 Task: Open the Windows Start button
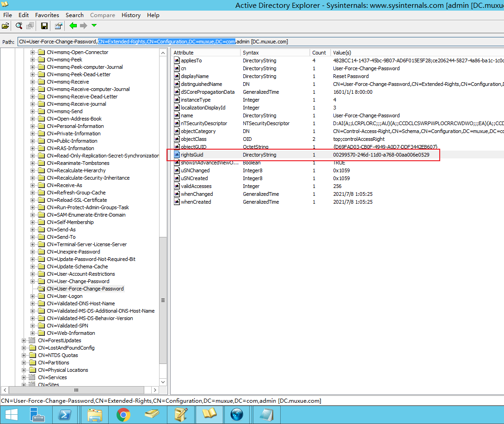(12, 415)
